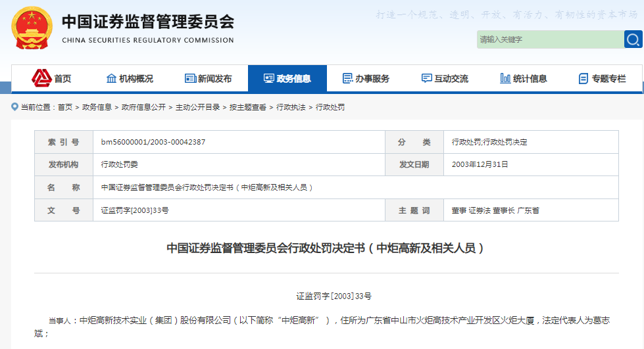
Task: Click the page icon beside 专题专栏
Action: click(583, 78)
